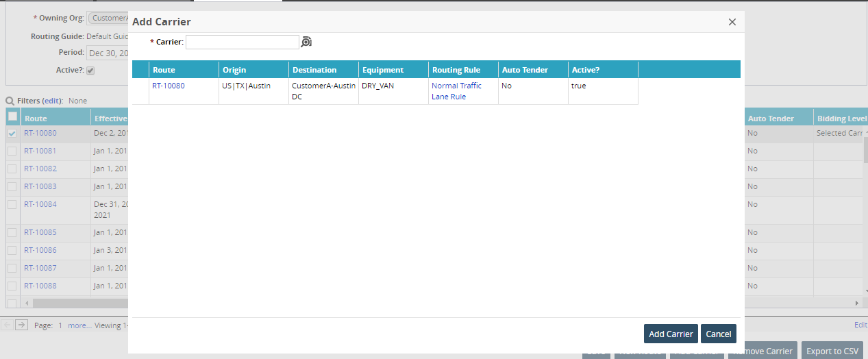Sort by the Origin column header
The image size is (868, 359).
tap(253, 70)
